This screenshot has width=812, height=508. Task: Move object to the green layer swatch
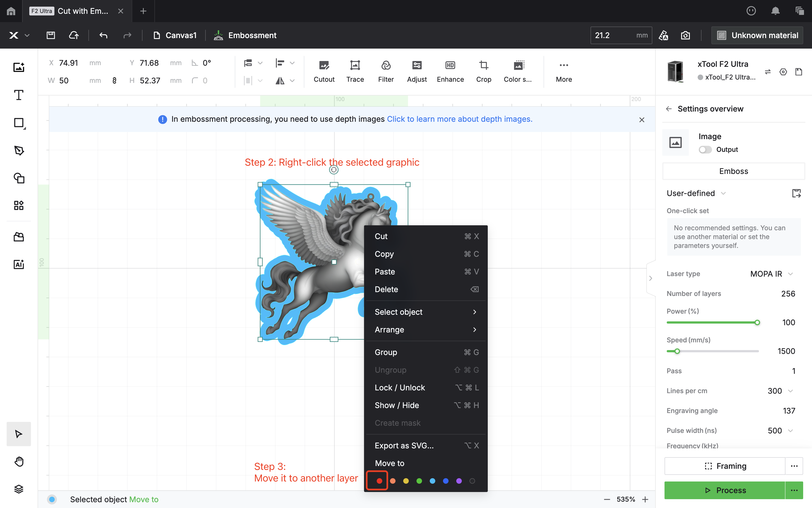pos(419,481)
